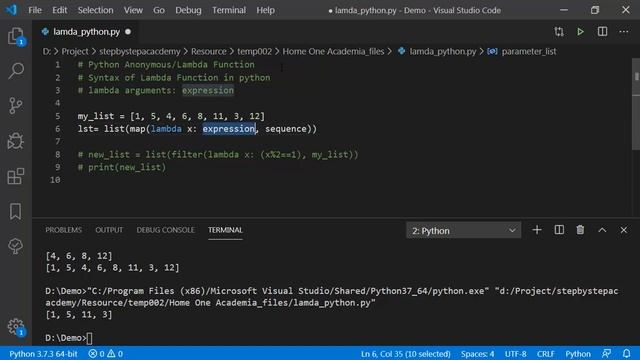The width and height of the screenshot is (640, 360).
Task: Open the Terminal menu
Action: [229, 10]
